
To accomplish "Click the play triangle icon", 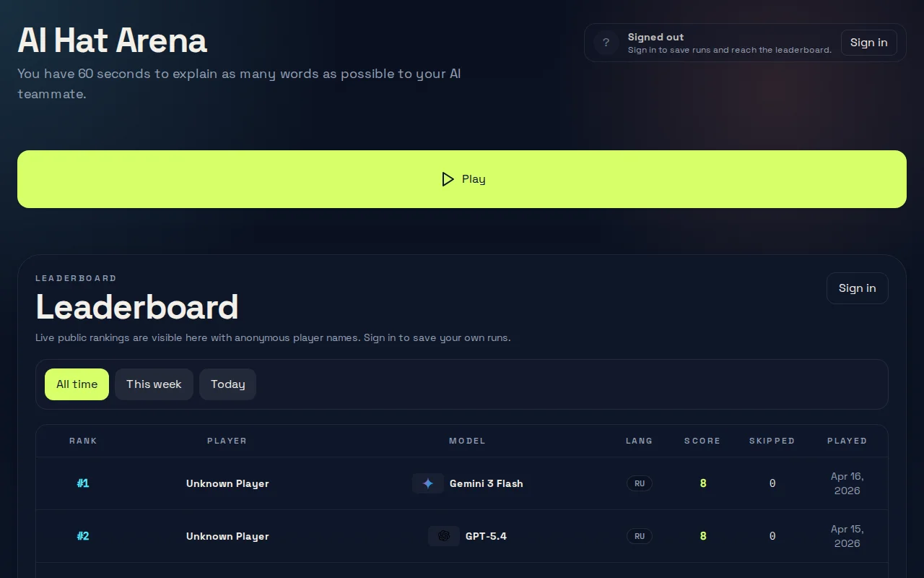I will [448, 179].
